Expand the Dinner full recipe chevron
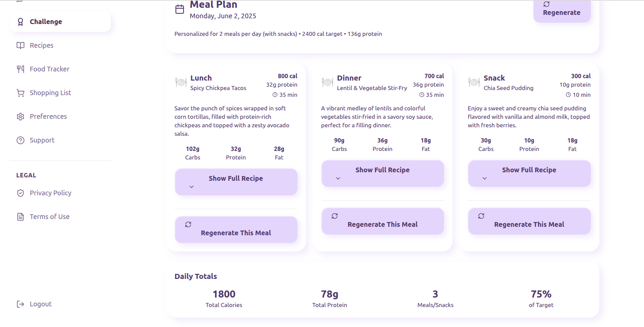 [338, 178]
